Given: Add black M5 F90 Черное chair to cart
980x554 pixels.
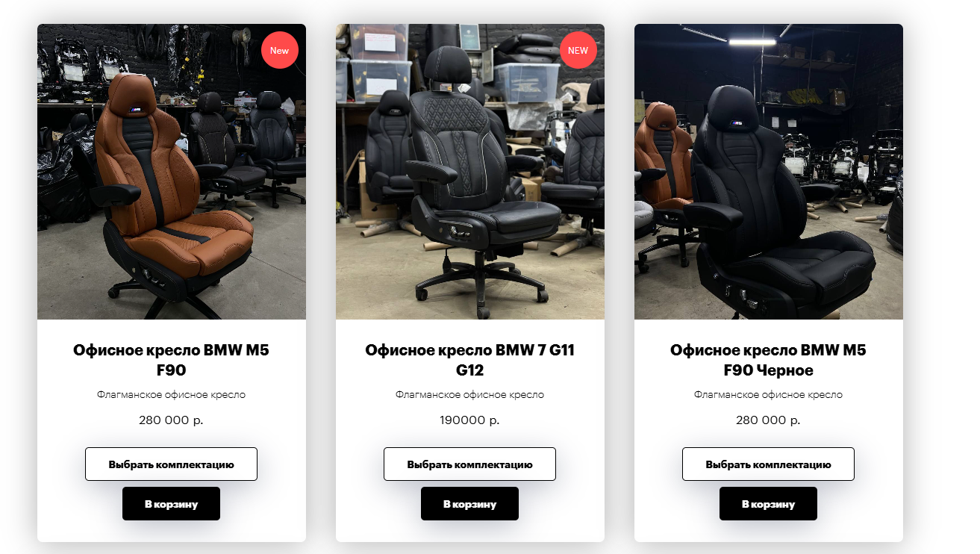Looking at the screenshot, I should 769,504.
